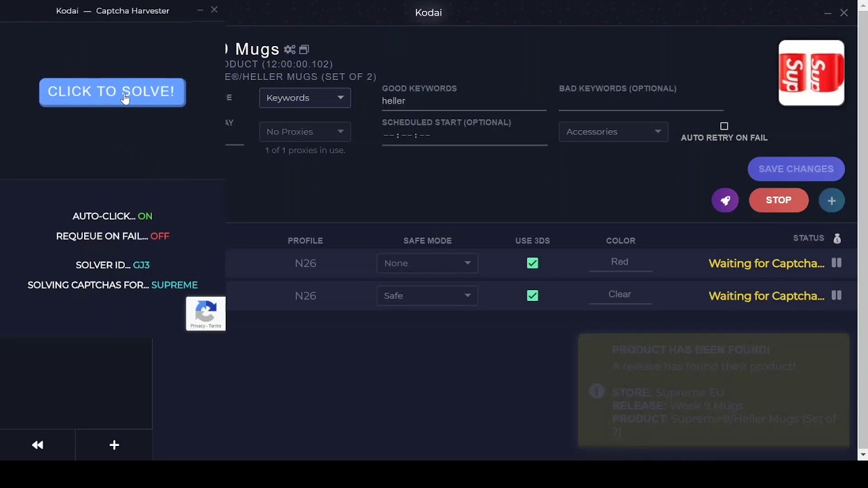
Task: Open the Supreme mugs product thumbnail
Action: 811,73
